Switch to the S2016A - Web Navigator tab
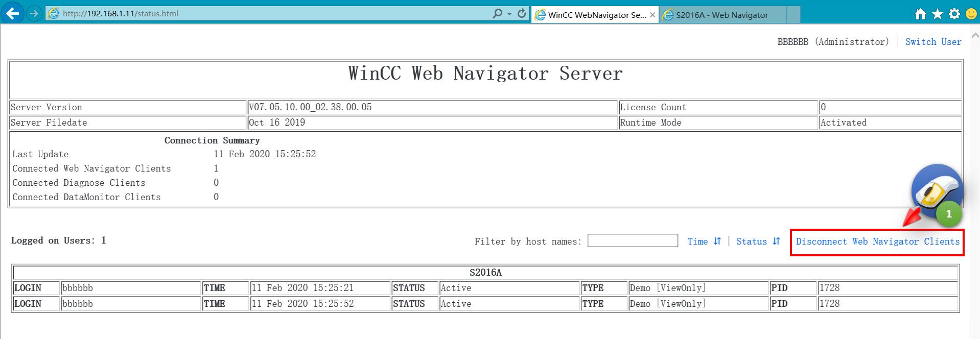 click(x=722, y=15)
